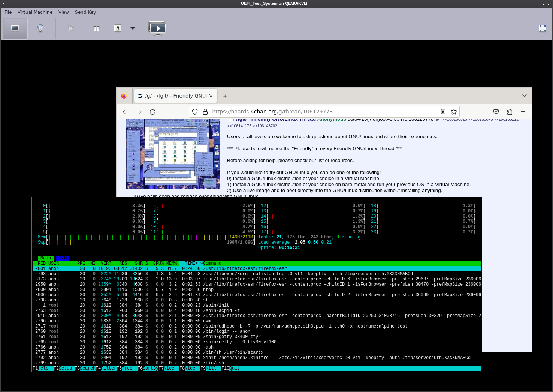Select htop Main tab
The height and width of the screenshot is (392, 553).
click(x=46, y=258)
